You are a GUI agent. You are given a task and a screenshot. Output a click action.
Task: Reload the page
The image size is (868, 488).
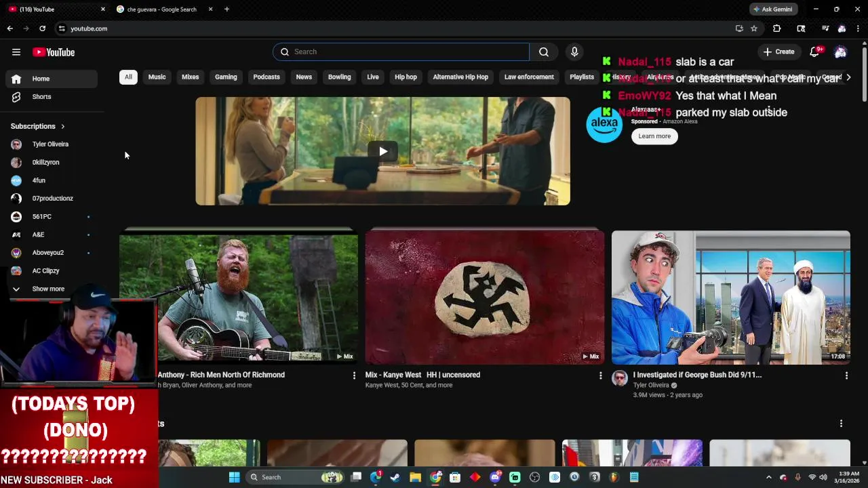pyautogui.click(x=42, y=28)
